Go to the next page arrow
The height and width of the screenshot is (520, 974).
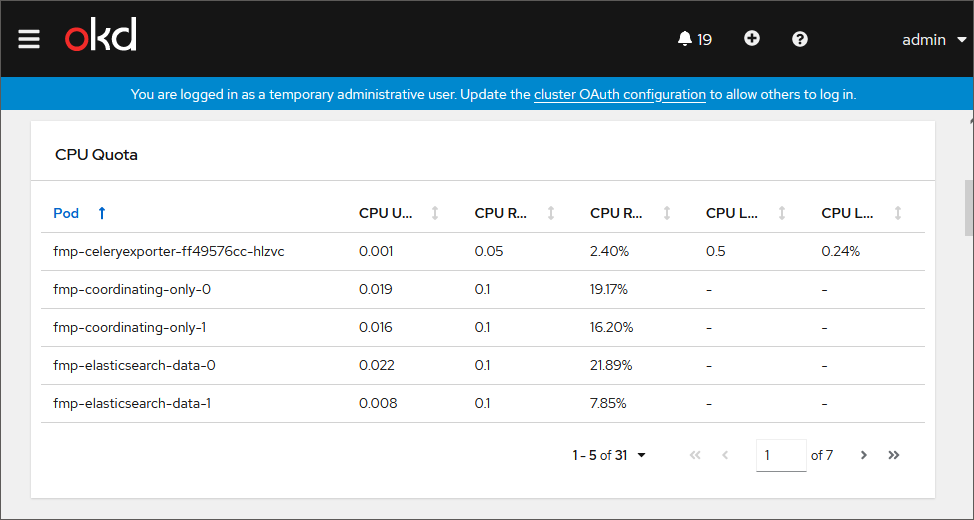click(x=863, y=455)
